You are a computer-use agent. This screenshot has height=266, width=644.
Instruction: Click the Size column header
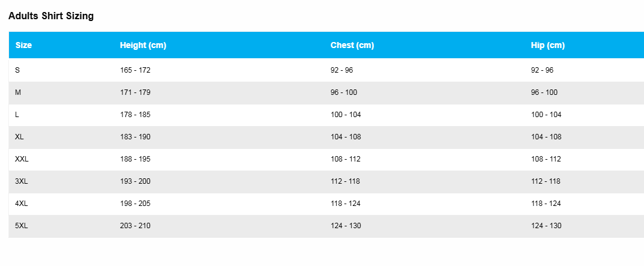tap(23, 45)
